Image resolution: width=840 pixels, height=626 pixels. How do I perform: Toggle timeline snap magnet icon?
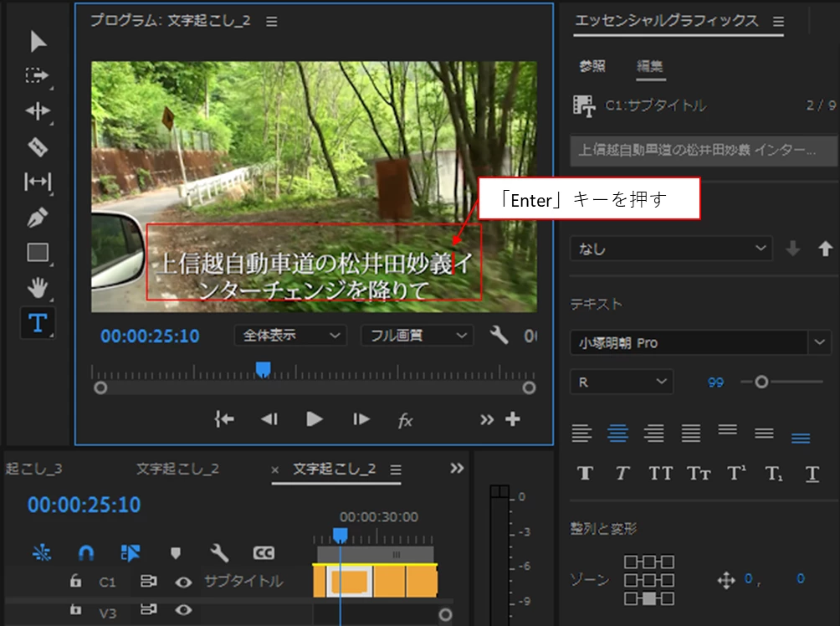click(86, 552)
